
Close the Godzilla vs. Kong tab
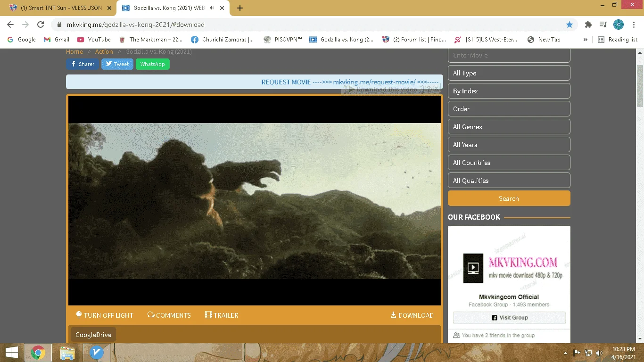click(x=222, y=8)
